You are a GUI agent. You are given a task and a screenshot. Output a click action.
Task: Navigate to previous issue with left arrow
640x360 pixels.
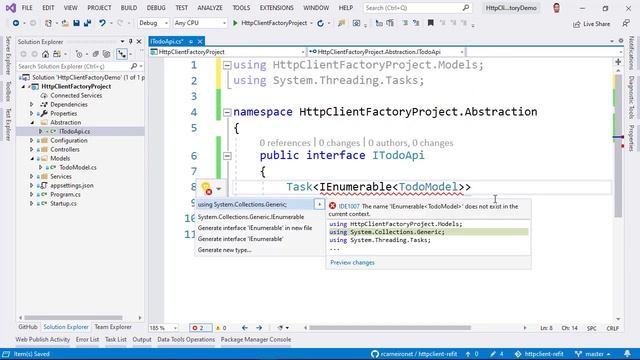point(244,328)
